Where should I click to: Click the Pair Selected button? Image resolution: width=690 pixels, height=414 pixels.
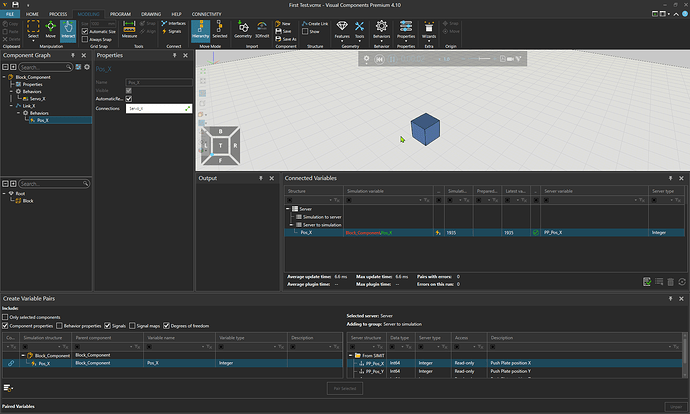click(x=345, y=387)
